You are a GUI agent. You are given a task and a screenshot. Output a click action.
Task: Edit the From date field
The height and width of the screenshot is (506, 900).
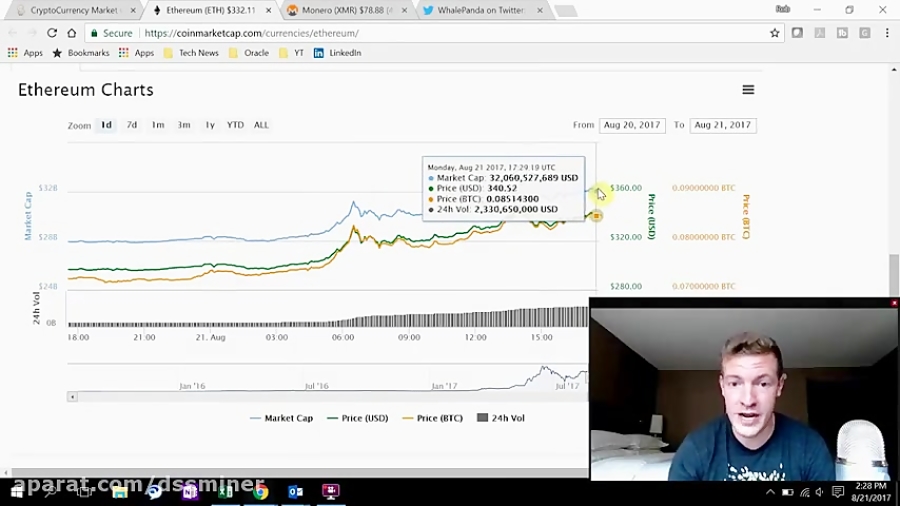[632, 125]
